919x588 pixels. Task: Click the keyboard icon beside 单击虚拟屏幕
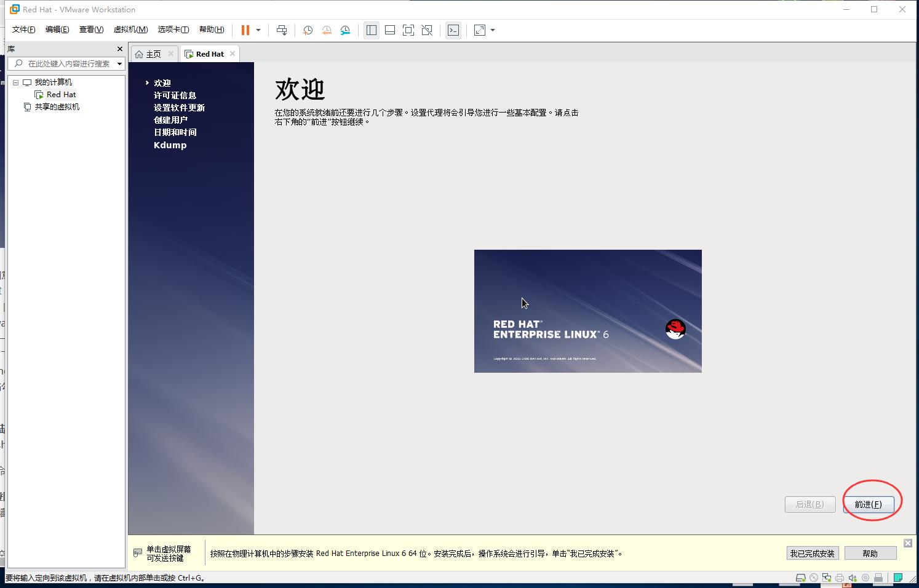(x=137, y=554)
